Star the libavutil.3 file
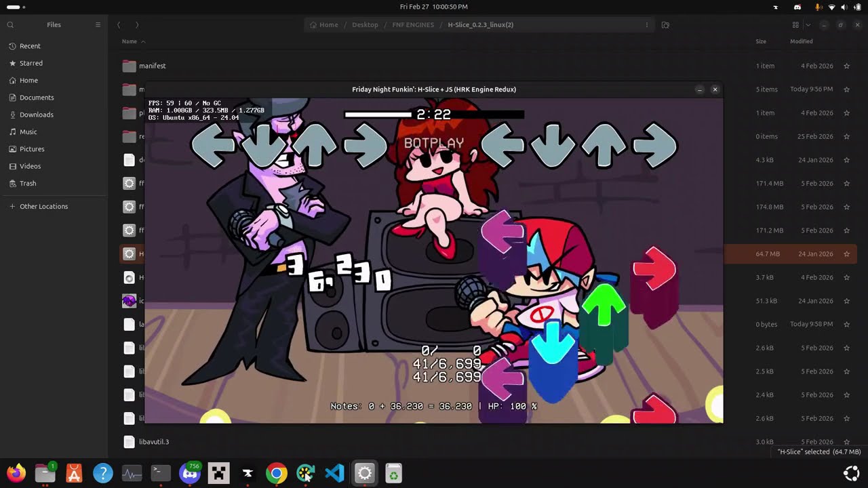 pyautogui.click(x=846, y=442)
